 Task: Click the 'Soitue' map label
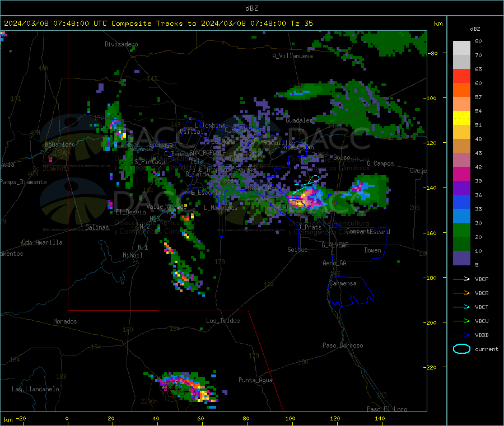tap(297, 250)
